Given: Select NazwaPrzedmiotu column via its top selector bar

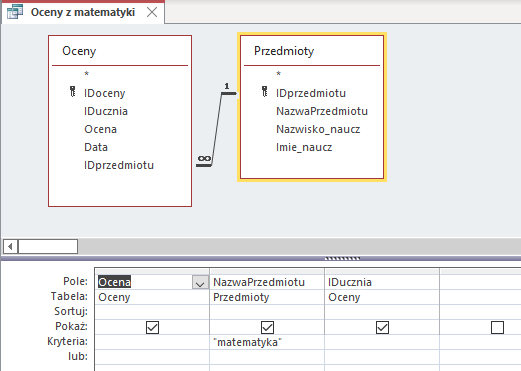Looking at the screenshot, I should 267,271.
